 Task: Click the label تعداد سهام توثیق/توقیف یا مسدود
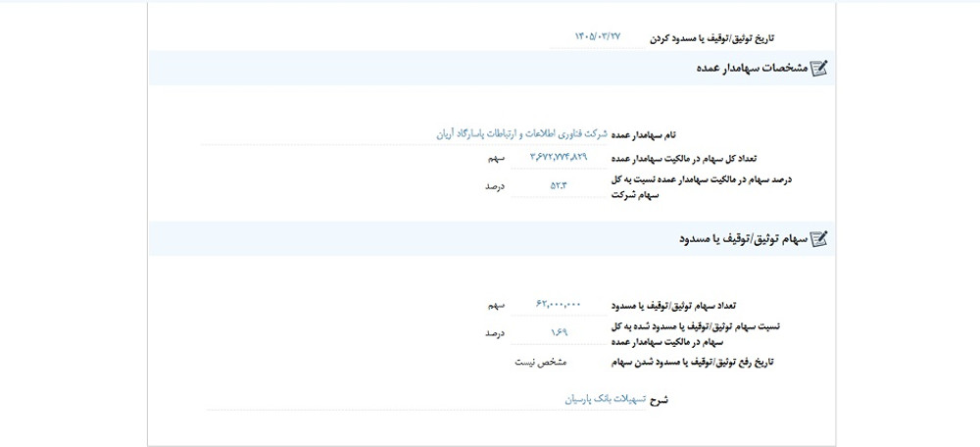[673, 306]
